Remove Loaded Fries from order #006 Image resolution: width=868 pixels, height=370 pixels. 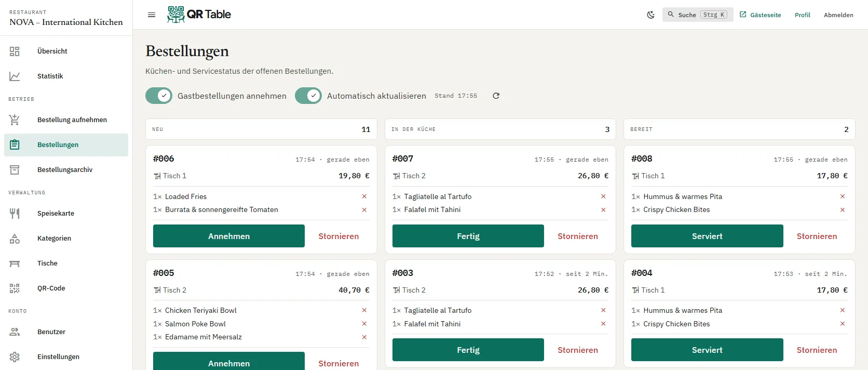point(364,196)
